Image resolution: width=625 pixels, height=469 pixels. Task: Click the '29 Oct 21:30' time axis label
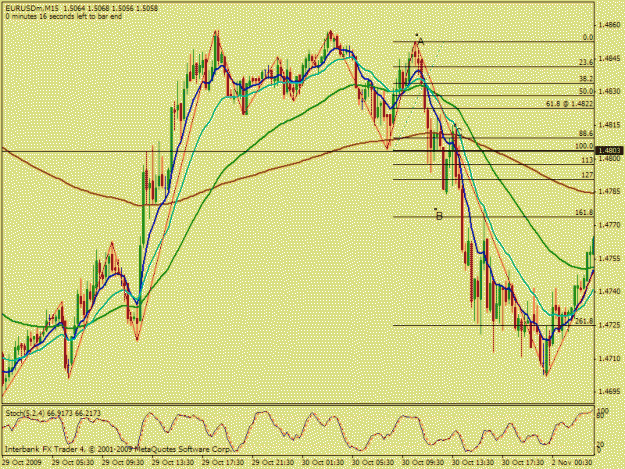(273, 463)
